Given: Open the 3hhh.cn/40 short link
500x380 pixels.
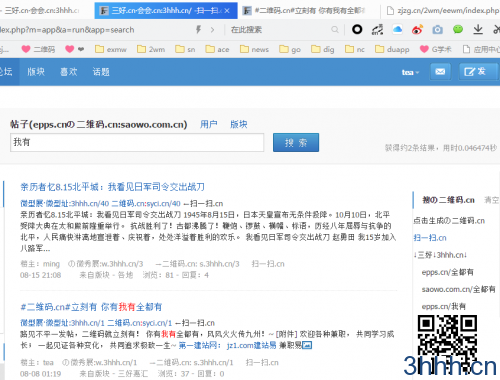Looking at the screenshot, I should pos(90,203).
